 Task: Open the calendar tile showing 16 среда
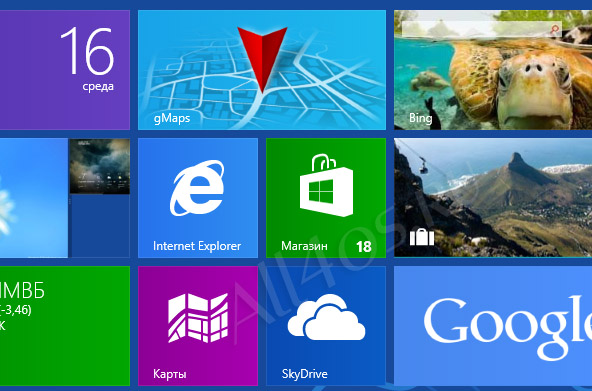pyautogui.click(x=65, y=70)
